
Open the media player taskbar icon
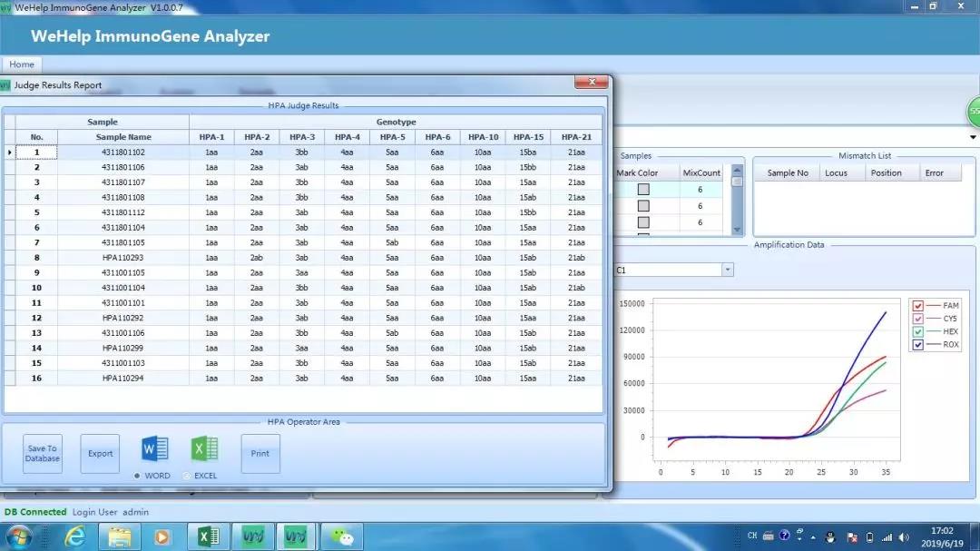pyautogui.click(x=162, y=536)
